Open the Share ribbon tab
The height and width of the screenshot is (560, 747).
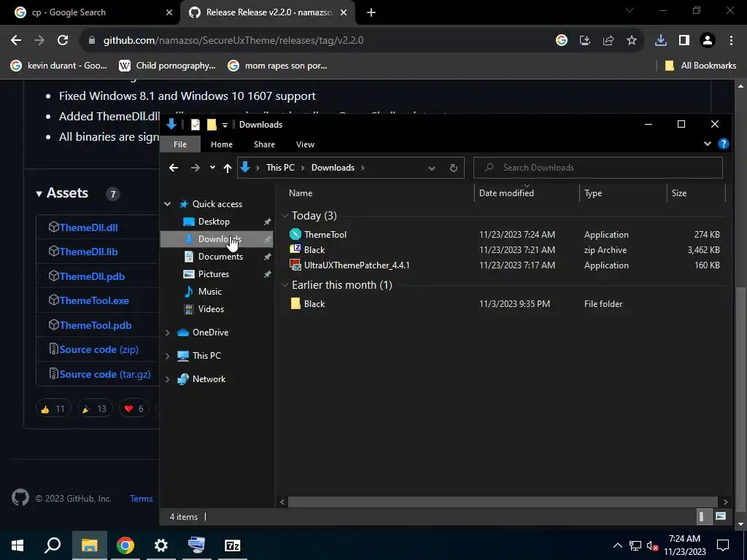point(264,144)
